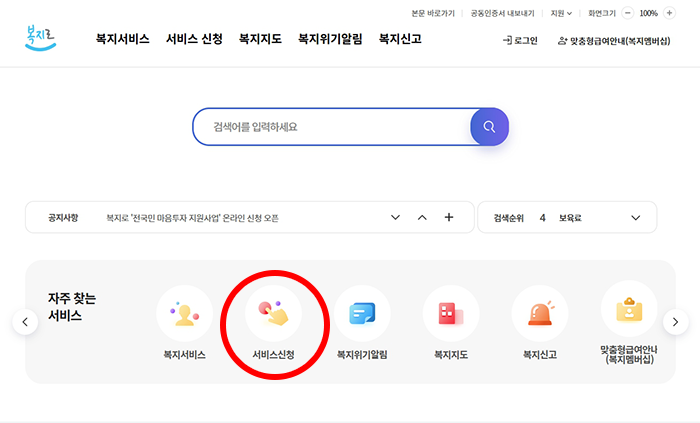
Task: Click the 보육료 ranked keyword
Action: pos(570,218)
